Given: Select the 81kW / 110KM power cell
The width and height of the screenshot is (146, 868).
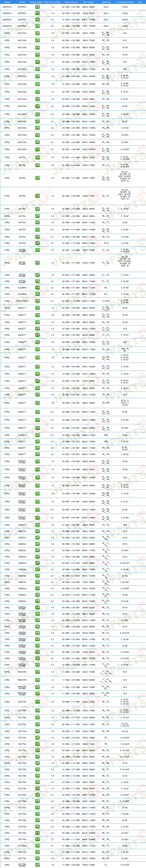Looking at the screenshot, I should [x=88, y=20].
